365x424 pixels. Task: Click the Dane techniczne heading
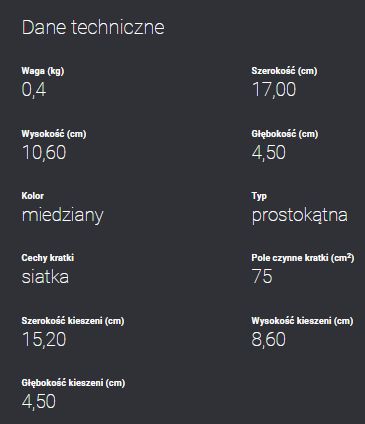[x=93, y=27]
